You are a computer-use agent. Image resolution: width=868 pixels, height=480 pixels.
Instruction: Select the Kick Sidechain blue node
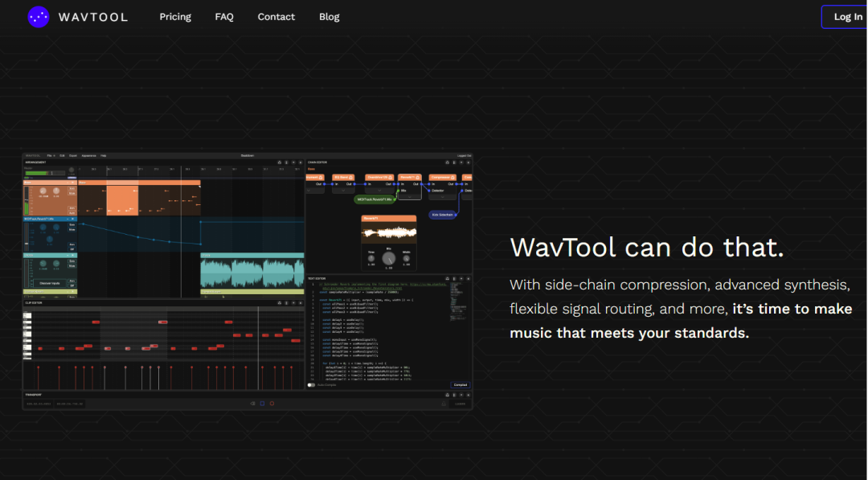tap(442, 215)
